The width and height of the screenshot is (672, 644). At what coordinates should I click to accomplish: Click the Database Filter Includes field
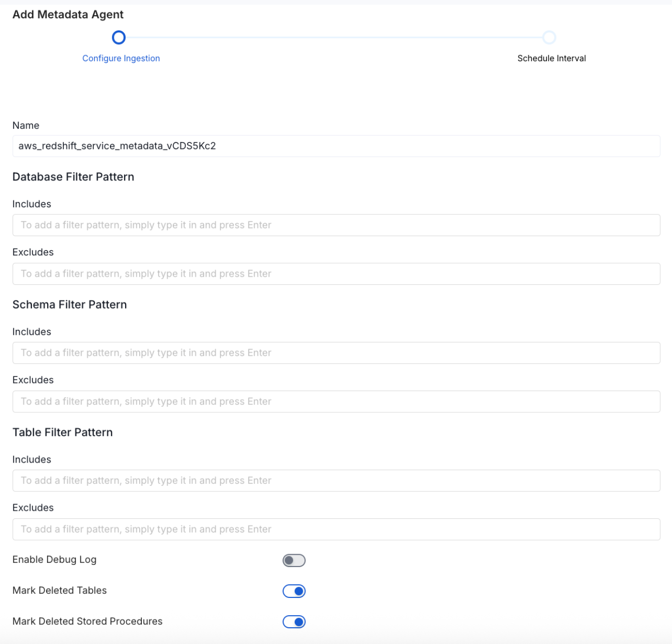tap(336, 225)
